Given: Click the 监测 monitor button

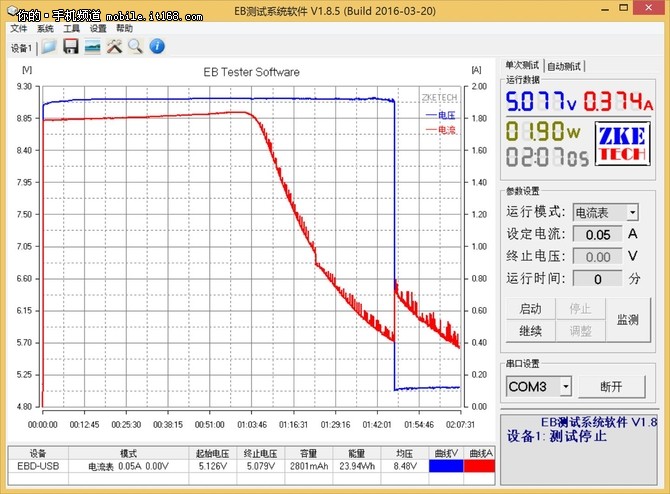Looking at the screenshot, I should [x=628, y=320].
